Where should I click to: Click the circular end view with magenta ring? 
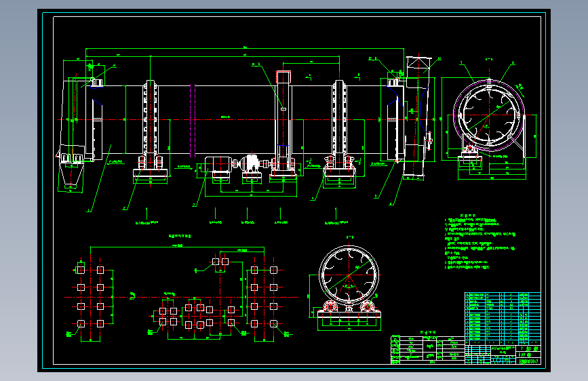click(489, 115)
